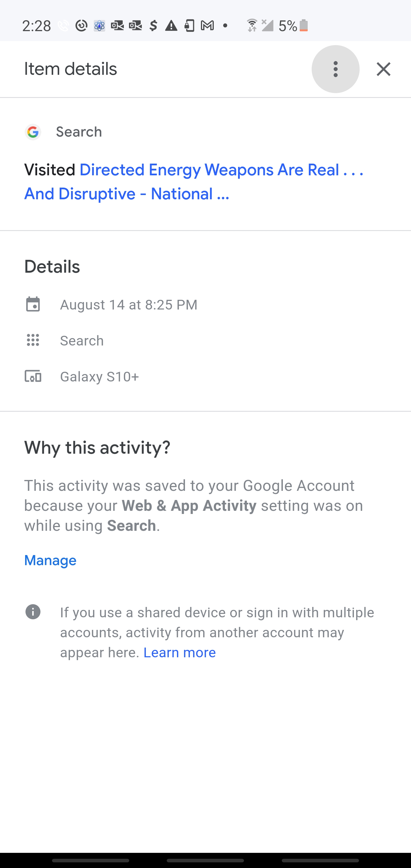
Task: Tap the warning triangle status icon
Action: click(x=171, y=26)
